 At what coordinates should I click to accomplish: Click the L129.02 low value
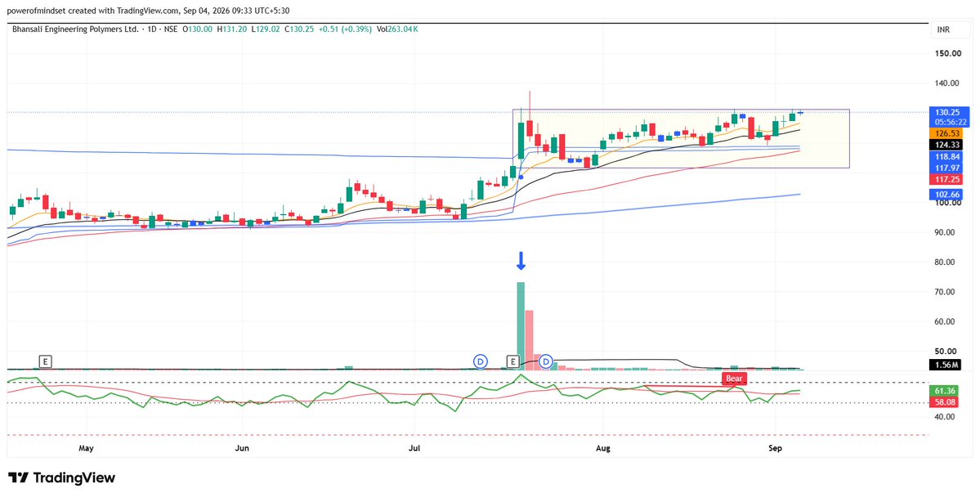(266, 29)
